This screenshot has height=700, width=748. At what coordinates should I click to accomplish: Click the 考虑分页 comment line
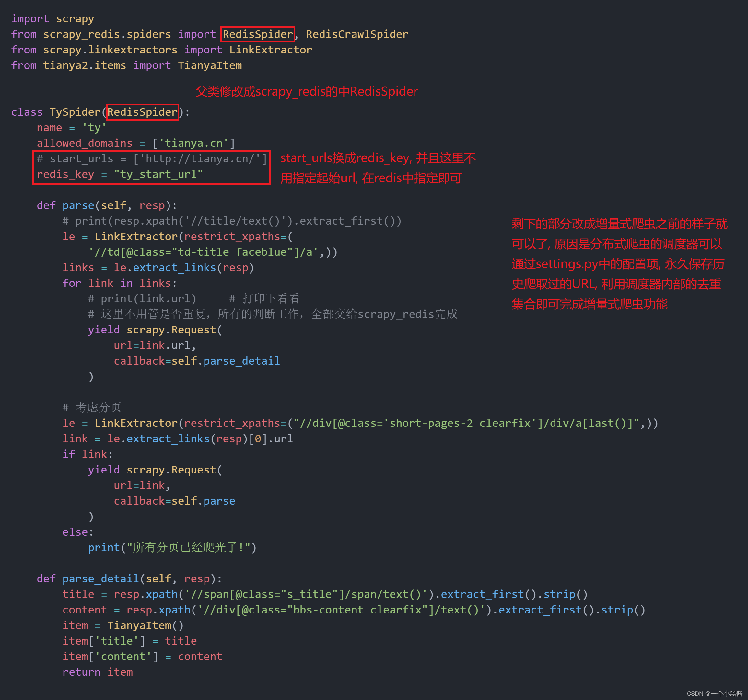point(91,407)
